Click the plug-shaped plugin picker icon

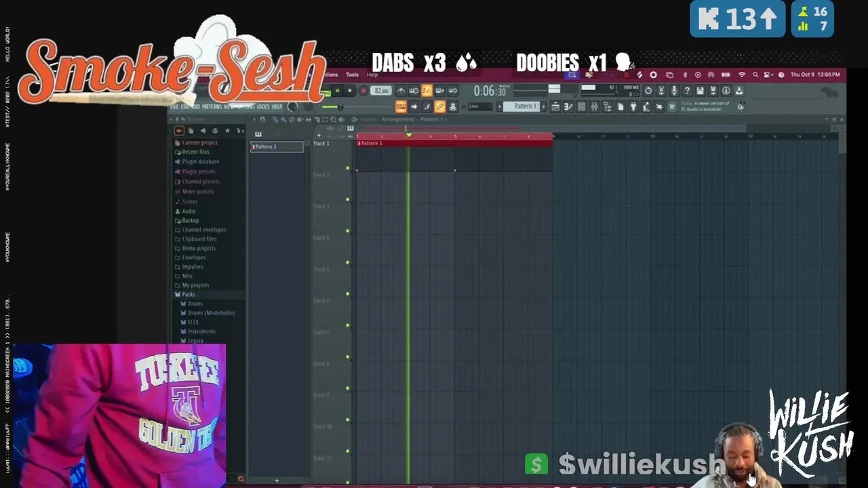633,106
